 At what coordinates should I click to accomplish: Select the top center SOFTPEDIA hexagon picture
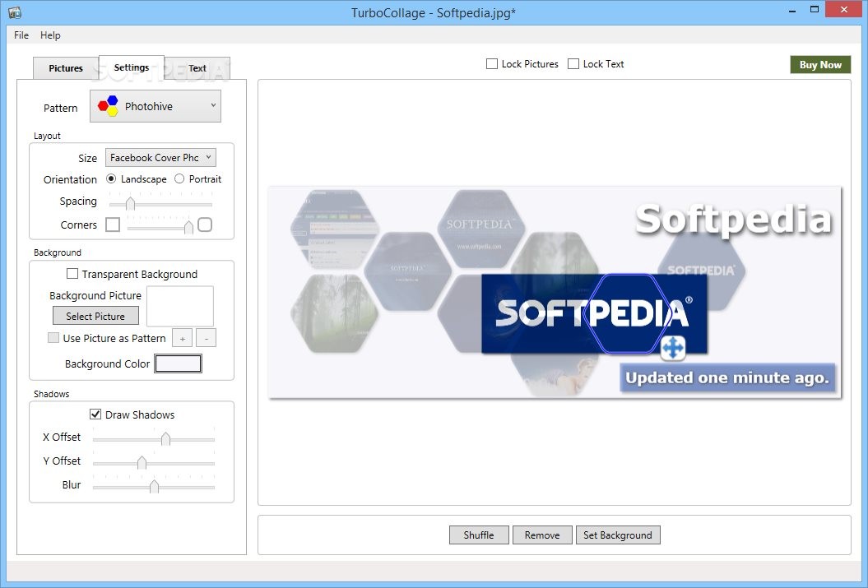480,229
